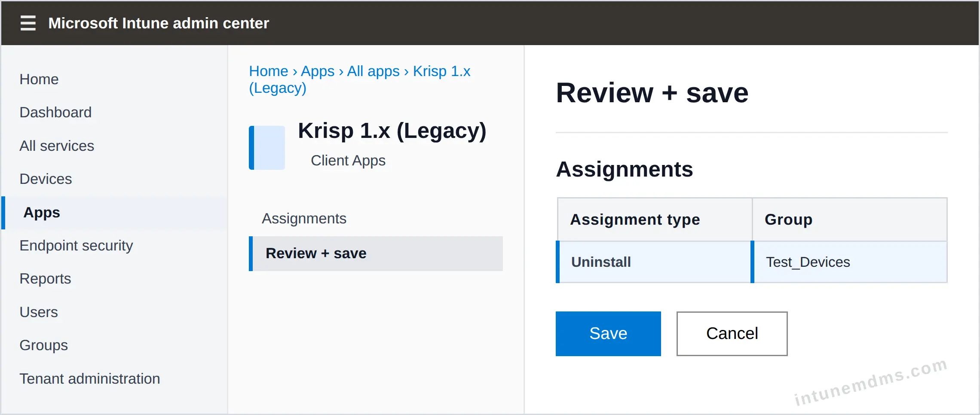The height and width of the screenshot is (415, 980).
Task: Select Apps in left navigation
Action: 114,213
